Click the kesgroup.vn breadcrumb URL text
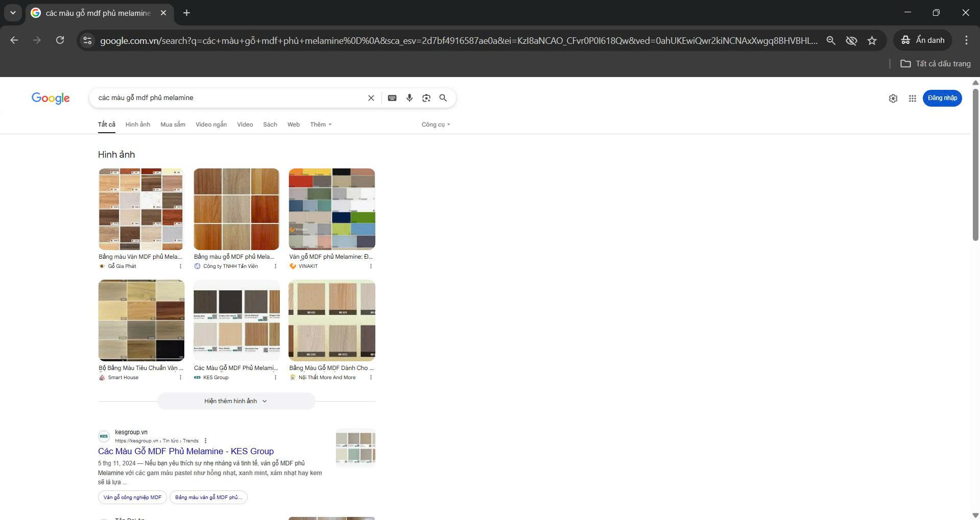This screenshot has width=980, height=520. [157, 441]
